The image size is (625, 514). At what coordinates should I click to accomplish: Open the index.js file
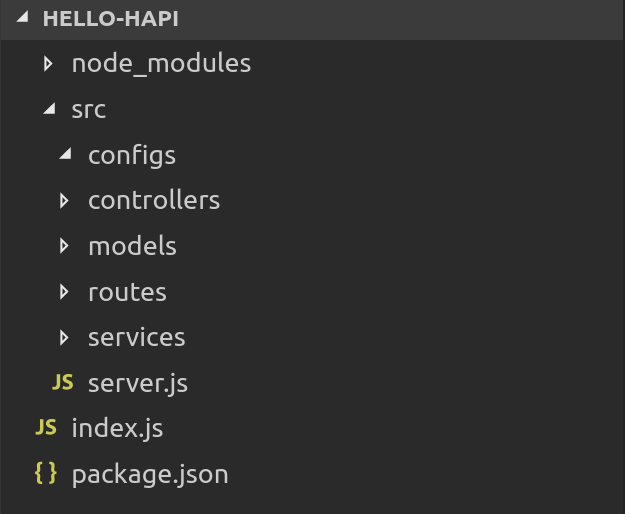117,429
